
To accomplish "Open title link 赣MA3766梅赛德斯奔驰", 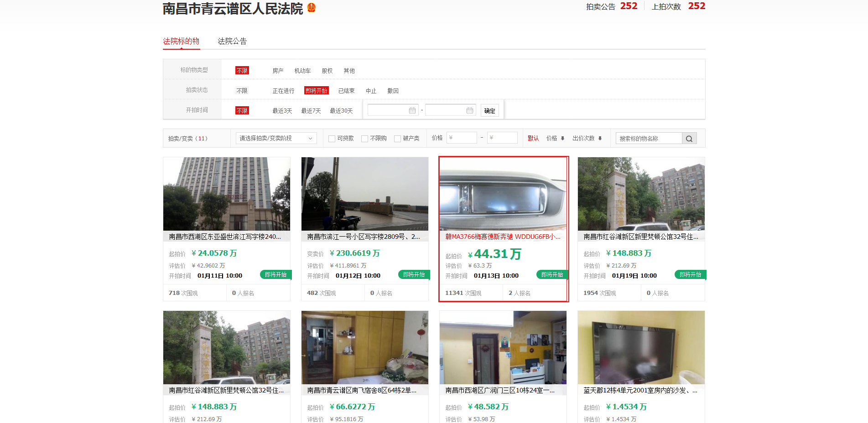I will (x=503, y=237).
